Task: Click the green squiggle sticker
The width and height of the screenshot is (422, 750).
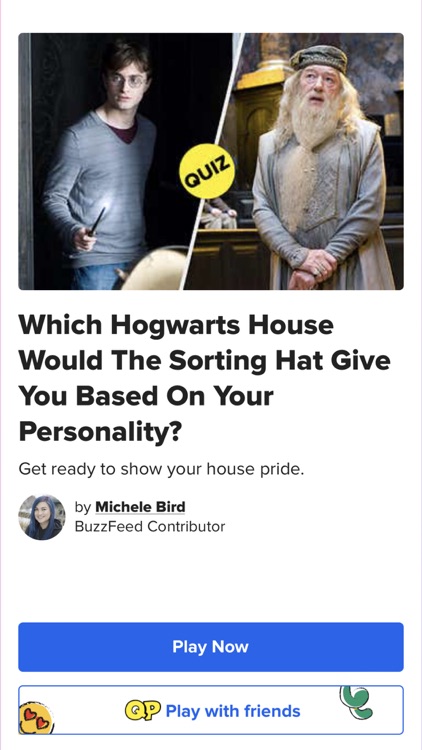Action: pos(357,702)
